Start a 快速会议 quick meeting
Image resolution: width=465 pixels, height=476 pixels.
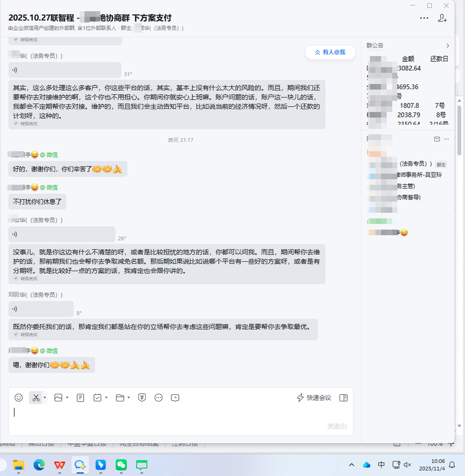coord(314,398)
